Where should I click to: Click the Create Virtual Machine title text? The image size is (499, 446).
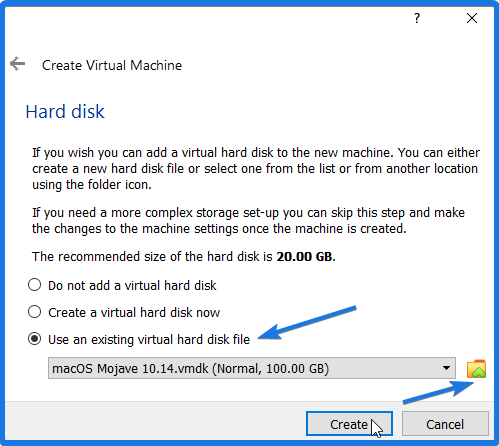point(112,65)
